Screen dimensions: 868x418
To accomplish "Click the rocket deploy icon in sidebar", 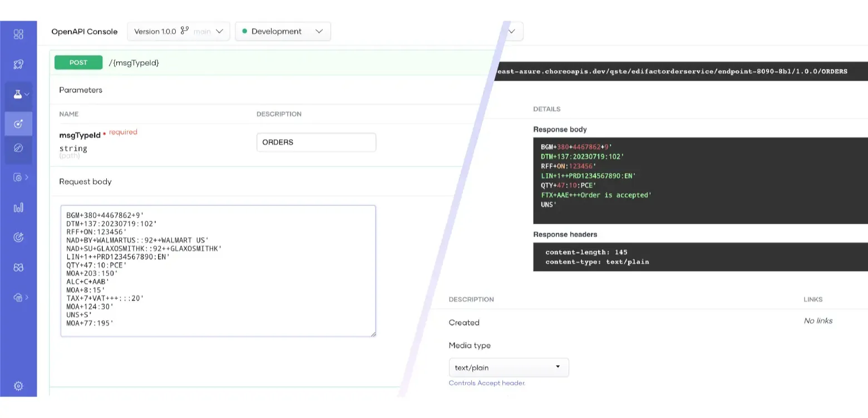I will [18, 65].
